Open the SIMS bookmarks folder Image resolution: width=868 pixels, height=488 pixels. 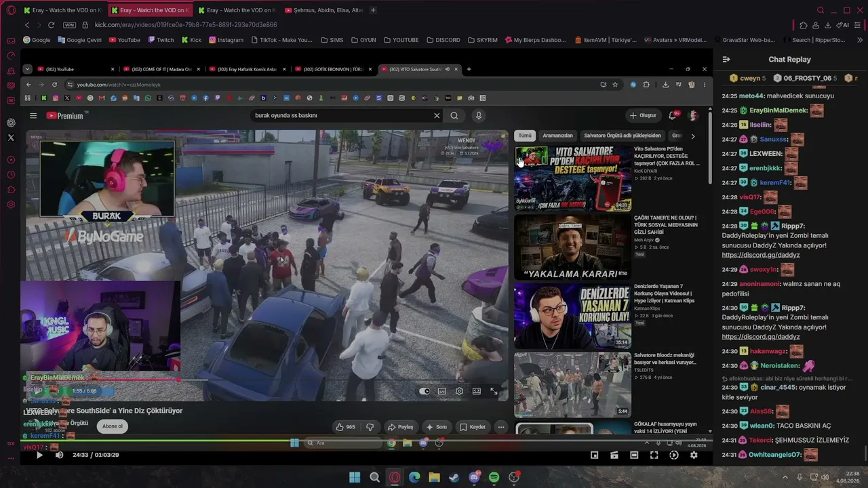click(332, 40)
